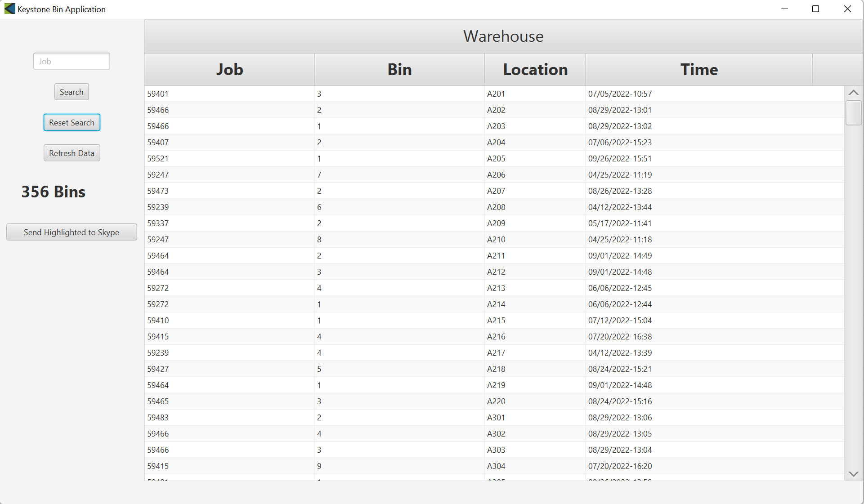This screenshot has height=504, width=864.
Task: Sort the table by the Time column
Action: (699, 69)
